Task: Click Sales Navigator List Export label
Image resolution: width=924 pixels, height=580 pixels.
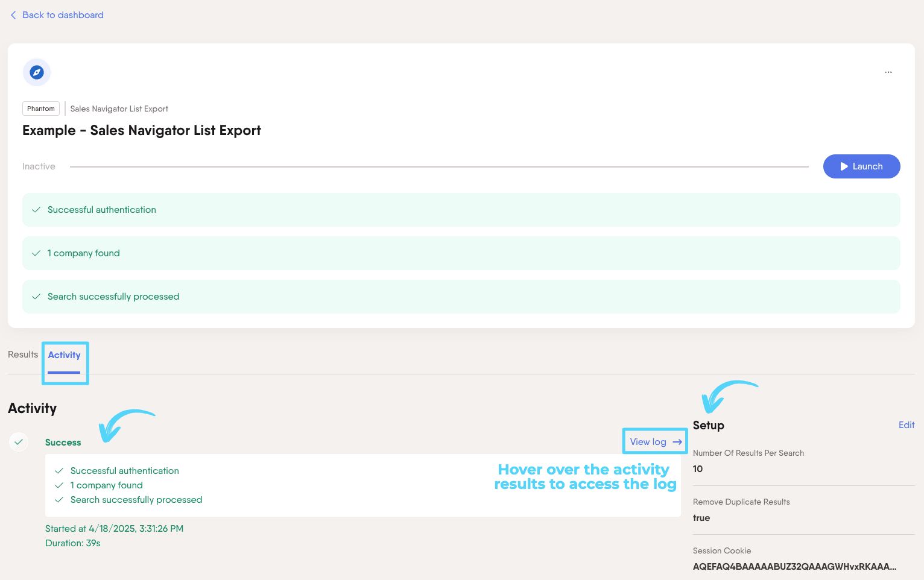Action: [x=119, y=109]
